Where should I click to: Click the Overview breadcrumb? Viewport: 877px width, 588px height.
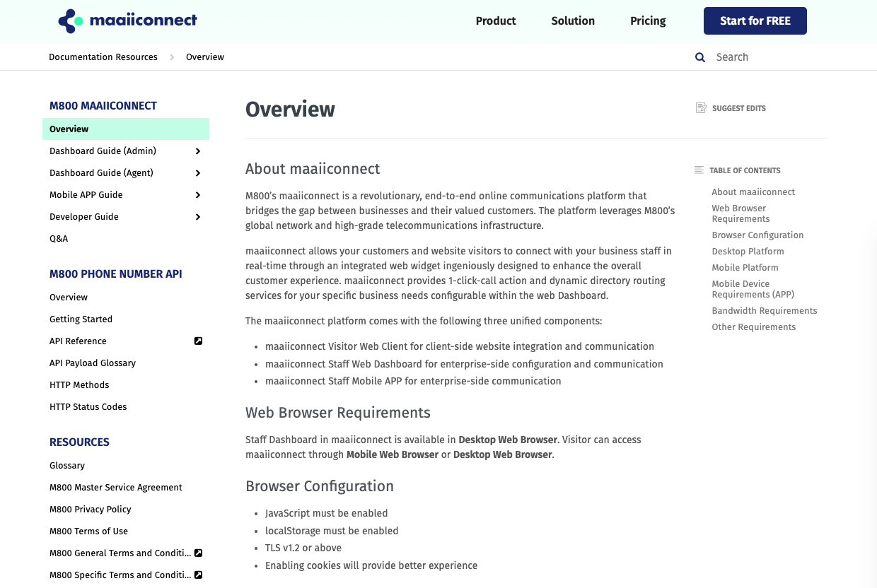[x=205, y=57]
